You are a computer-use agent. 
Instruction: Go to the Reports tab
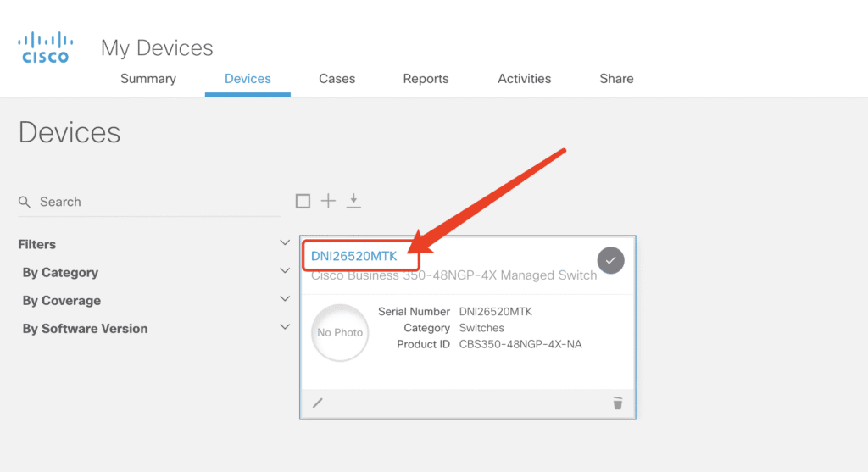click(x=426, y=79)
